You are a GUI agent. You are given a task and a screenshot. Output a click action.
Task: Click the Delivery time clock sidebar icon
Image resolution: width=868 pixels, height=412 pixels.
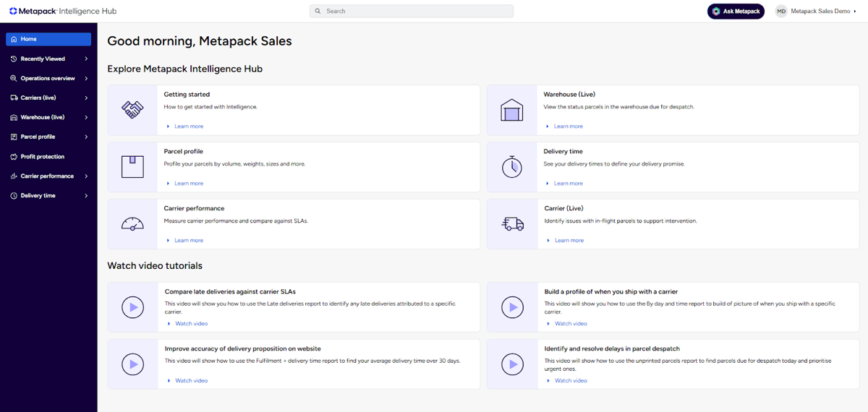pyautogui.click(x=14, y=195)
